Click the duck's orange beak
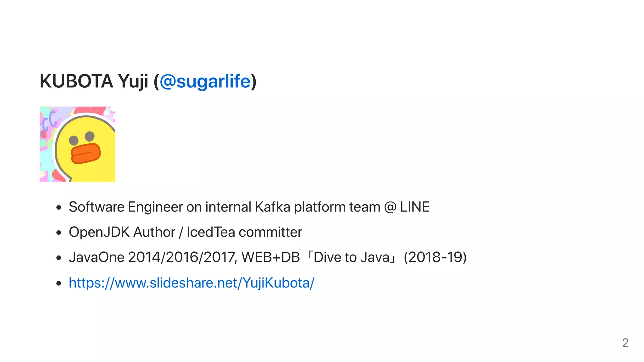644x362 pixels. tap(86, 153)
